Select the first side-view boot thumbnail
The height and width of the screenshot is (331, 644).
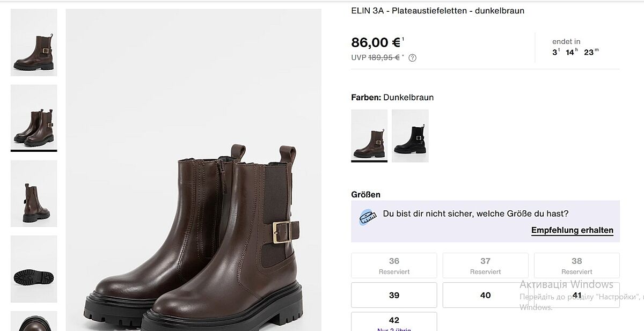[34, 42]
